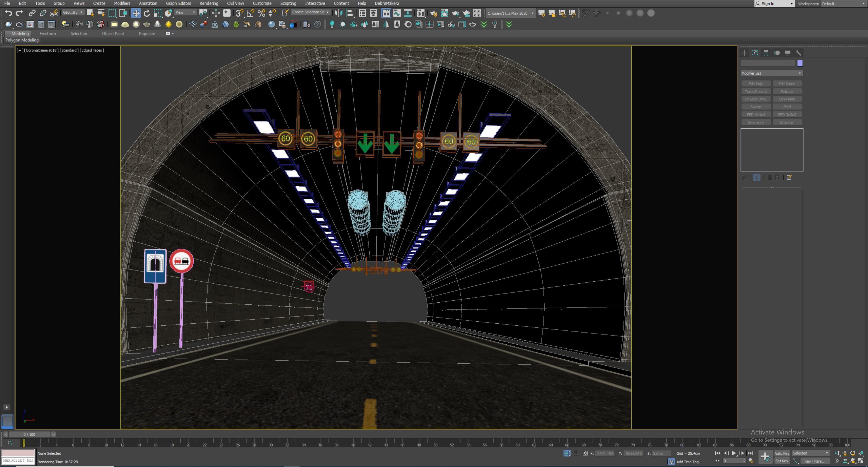Activate Select and Scale tool
Image resolution: width=868 pixels, height=467 pixels.
pyautogui.click(x=157, y=13)
